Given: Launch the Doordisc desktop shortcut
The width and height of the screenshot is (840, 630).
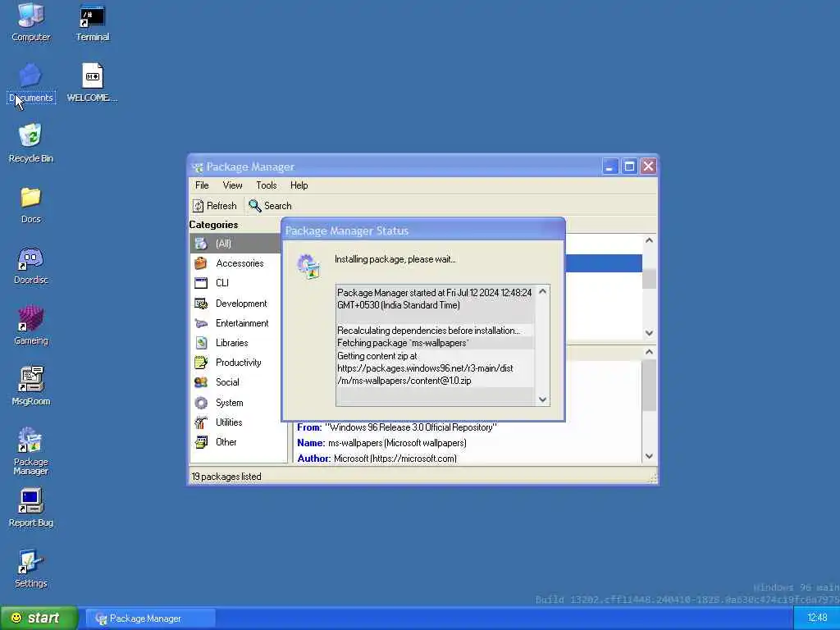Looking at the screenshot, I should pos(30,265).
